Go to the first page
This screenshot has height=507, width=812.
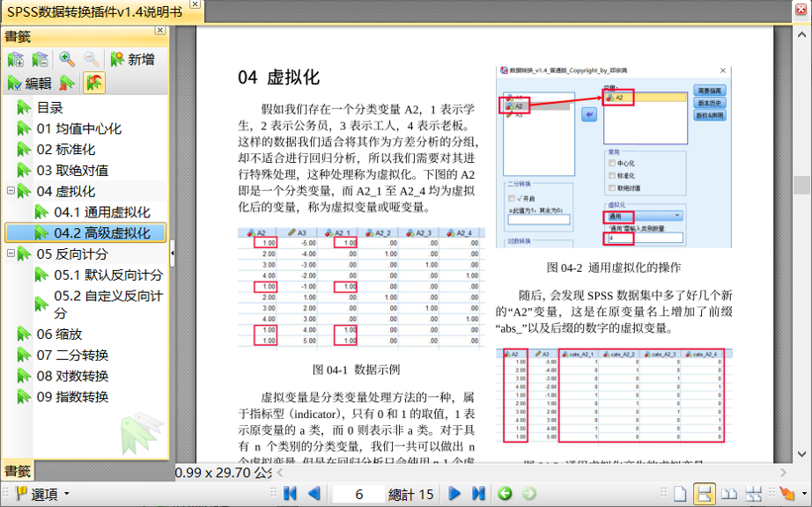coord(290,494)
